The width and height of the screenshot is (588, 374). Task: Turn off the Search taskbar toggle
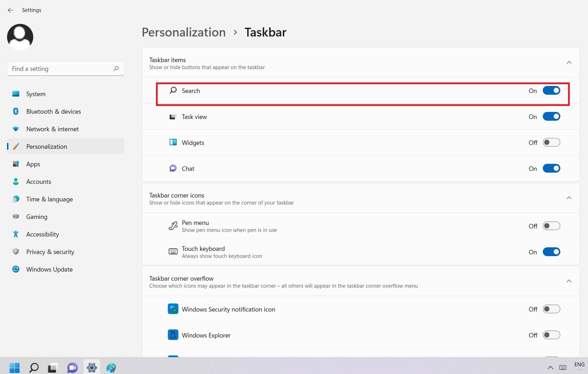[x=551, y=91]
